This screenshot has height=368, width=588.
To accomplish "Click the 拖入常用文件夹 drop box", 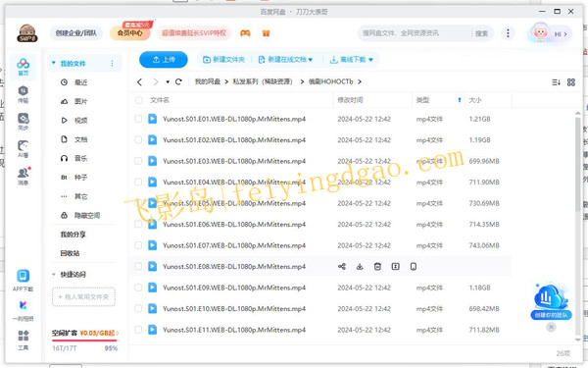I will pyautogui.click(x=83, y=297).
